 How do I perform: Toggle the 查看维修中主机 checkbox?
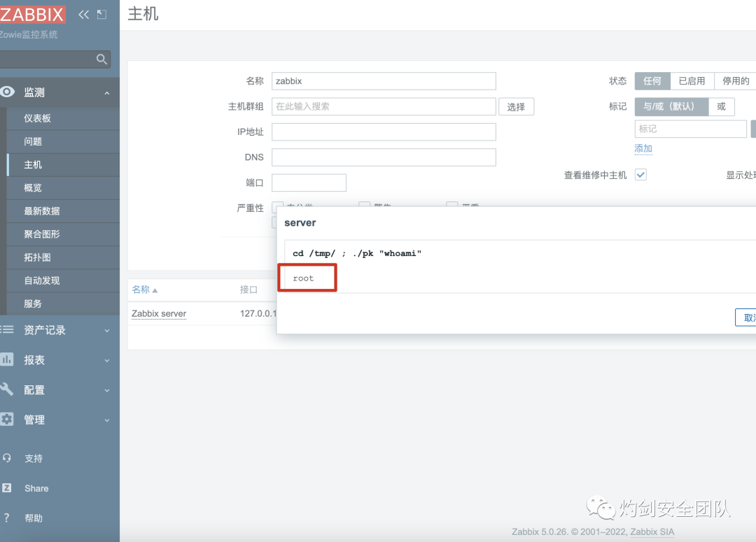click(x=640, y=174)
